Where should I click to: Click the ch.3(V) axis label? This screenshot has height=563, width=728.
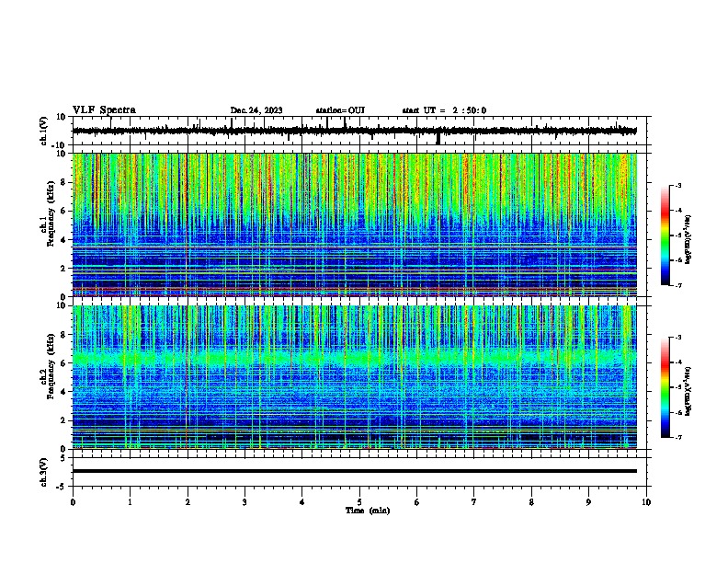44,472
